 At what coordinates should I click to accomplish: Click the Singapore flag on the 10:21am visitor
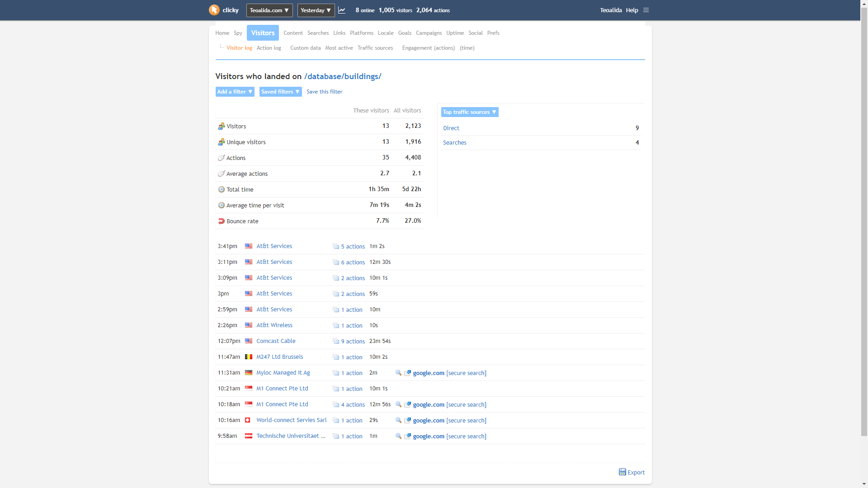pos(249,389)
